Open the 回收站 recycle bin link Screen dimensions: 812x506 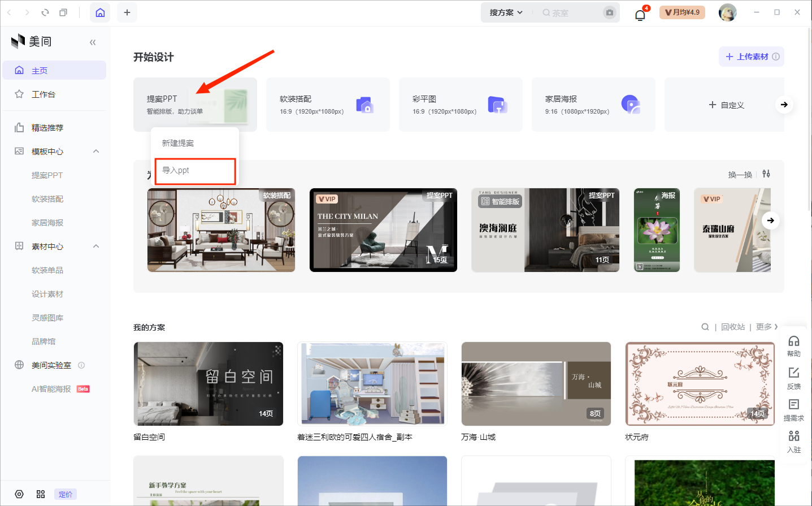(x=733, y=327)
